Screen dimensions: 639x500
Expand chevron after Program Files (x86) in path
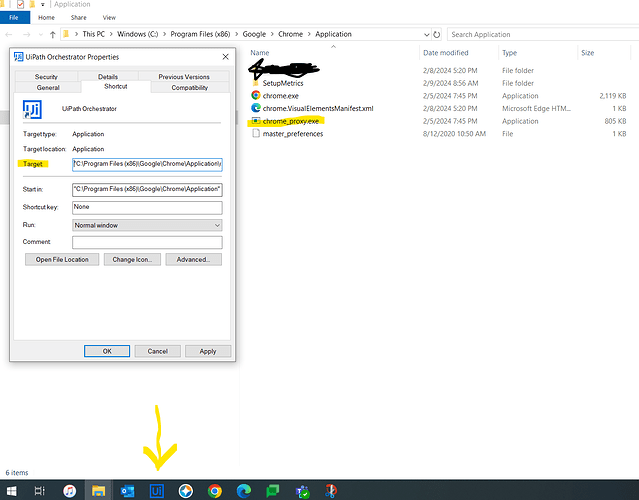point(236,34)
